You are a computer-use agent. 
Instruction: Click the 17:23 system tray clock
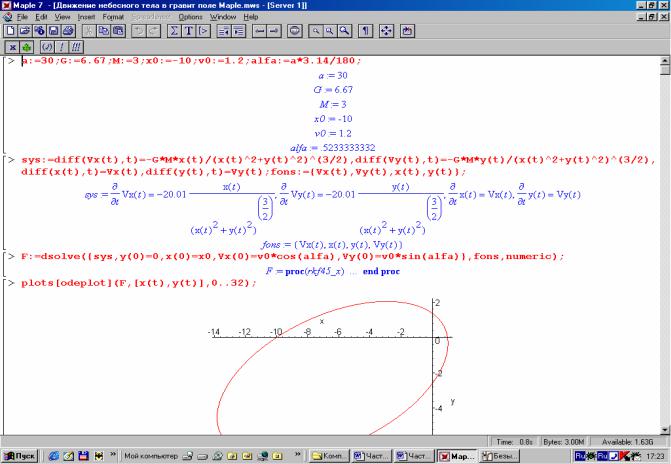(x=655, y=456)
